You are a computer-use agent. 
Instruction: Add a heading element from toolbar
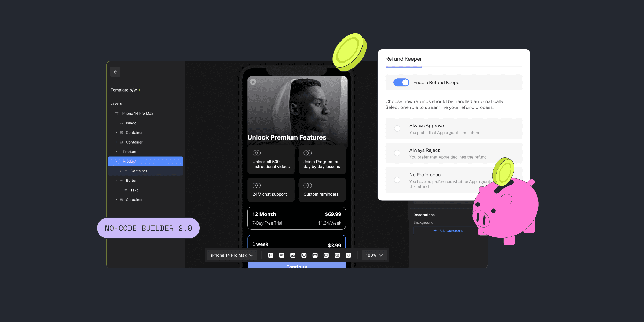click(270, 255)
